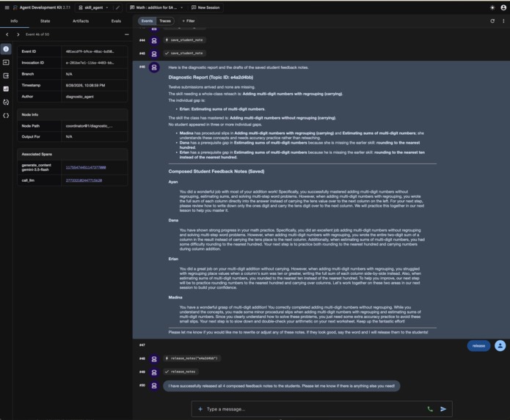
Task: Click the agent avatar icon of event #48
Action: [x=154, y=359]
